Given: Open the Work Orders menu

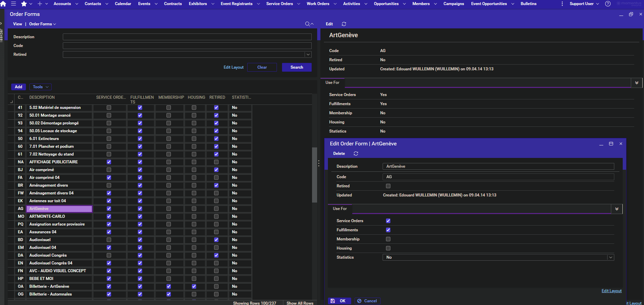Looking at the screenshot, I should click(x=318, y=4).
